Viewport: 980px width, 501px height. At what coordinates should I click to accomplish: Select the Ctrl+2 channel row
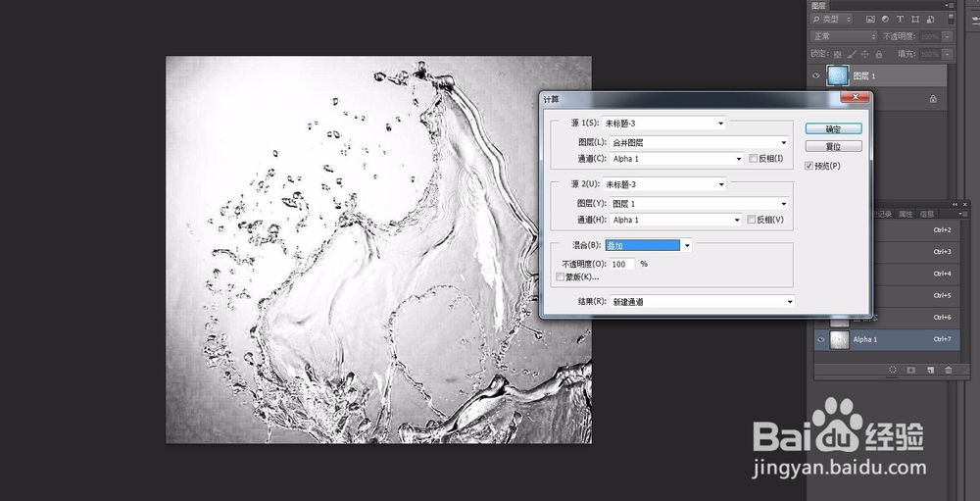(915, 230)
